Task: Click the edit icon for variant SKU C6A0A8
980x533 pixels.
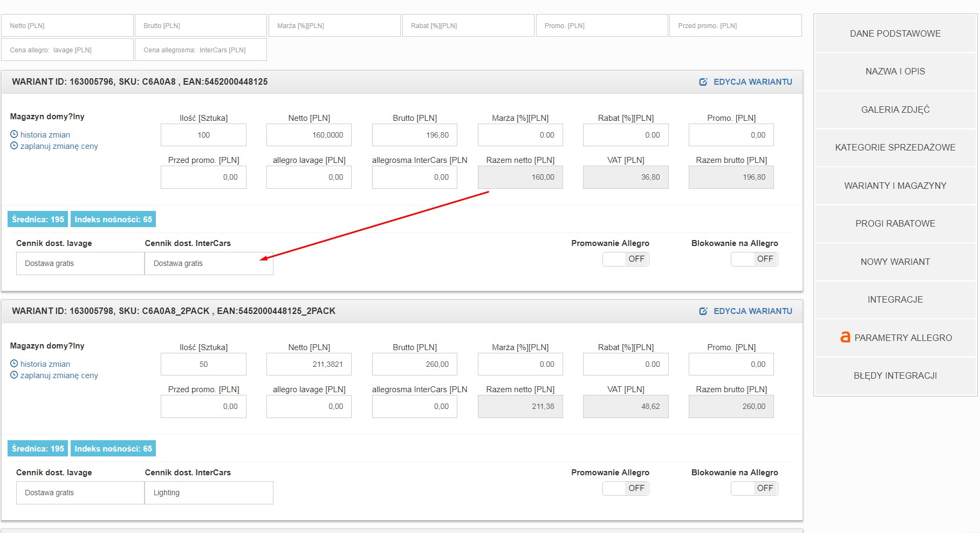Action: click(x=703, y=82)
